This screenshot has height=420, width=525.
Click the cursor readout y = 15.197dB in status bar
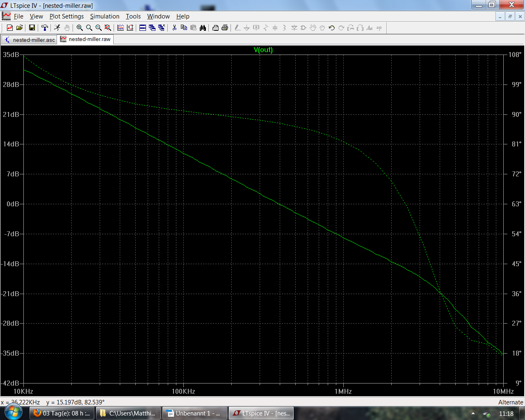pos(75,402)
